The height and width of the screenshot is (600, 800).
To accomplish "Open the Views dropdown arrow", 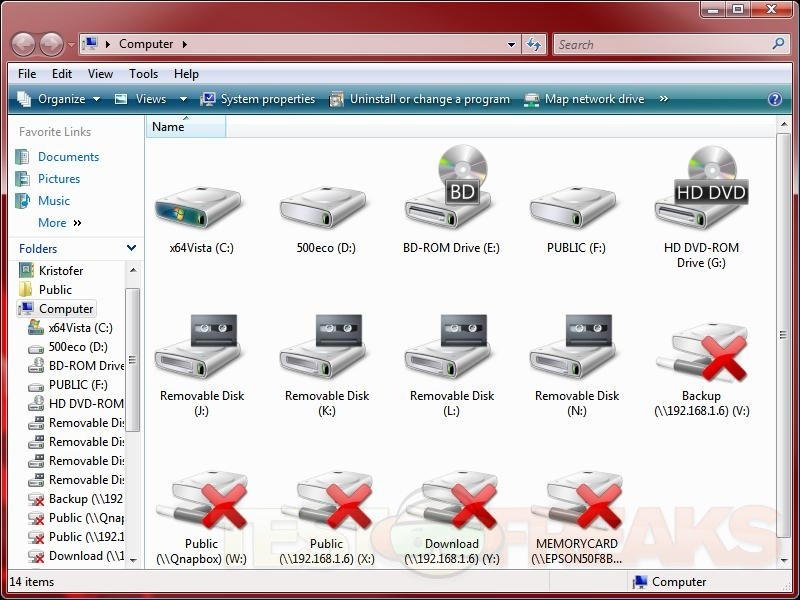I will tap(183, 100).
